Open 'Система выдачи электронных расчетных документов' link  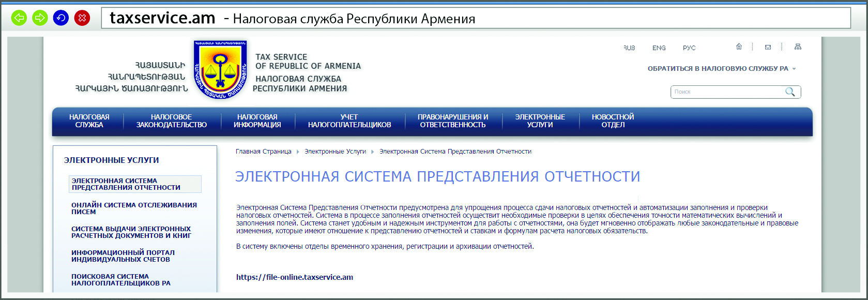pos(131,232)
